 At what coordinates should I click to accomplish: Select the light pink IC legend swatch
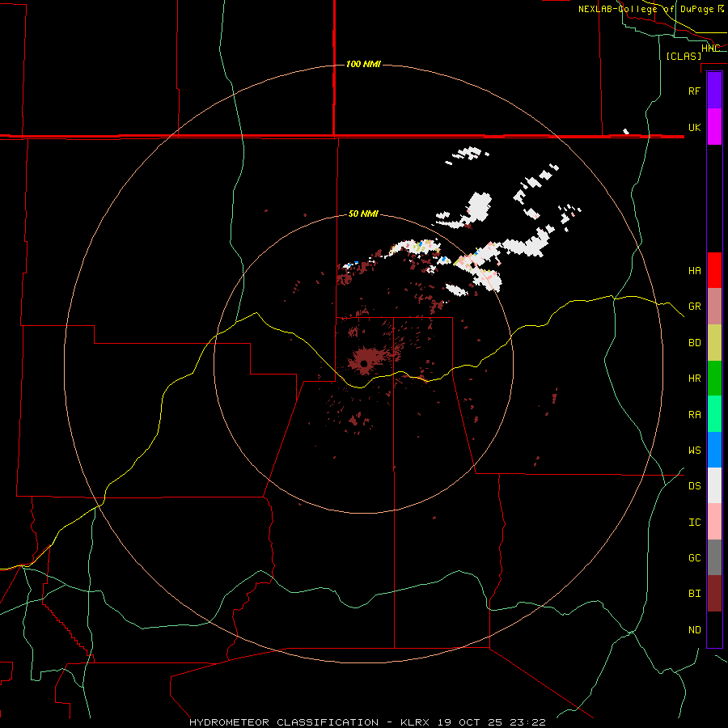[714, 522]
